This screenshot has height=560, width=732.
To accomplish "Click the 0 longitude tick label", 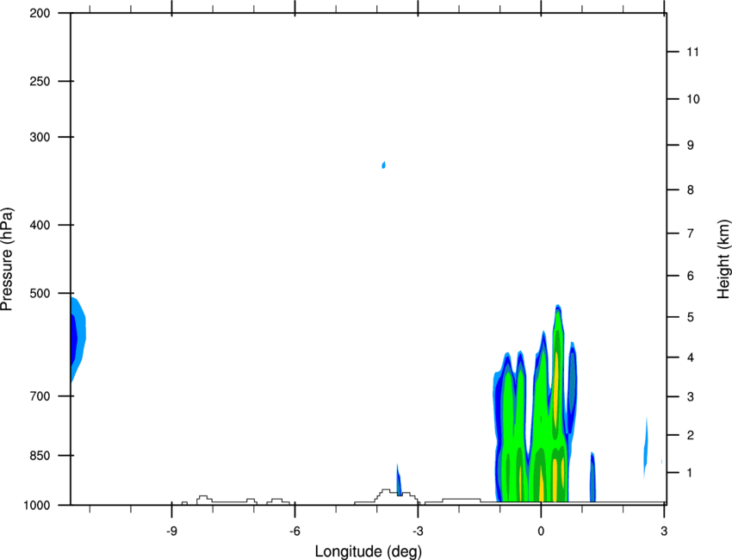I will coord(541,532).
